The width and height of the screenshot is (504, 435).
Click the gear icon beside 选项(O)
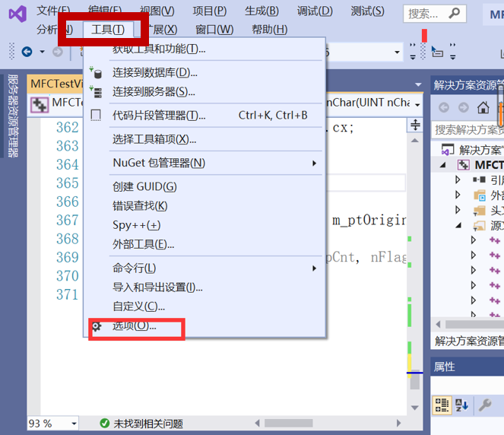point(97,326)
